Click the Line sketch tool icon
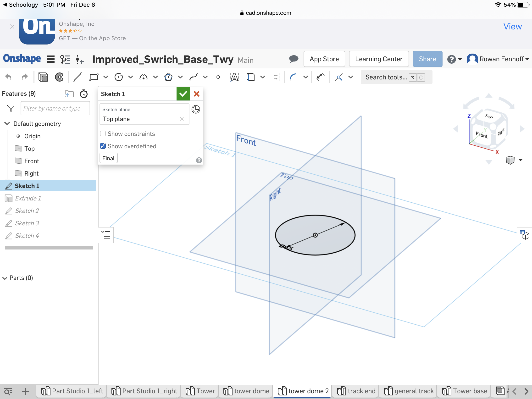532x399 pixels. (77, 77)
